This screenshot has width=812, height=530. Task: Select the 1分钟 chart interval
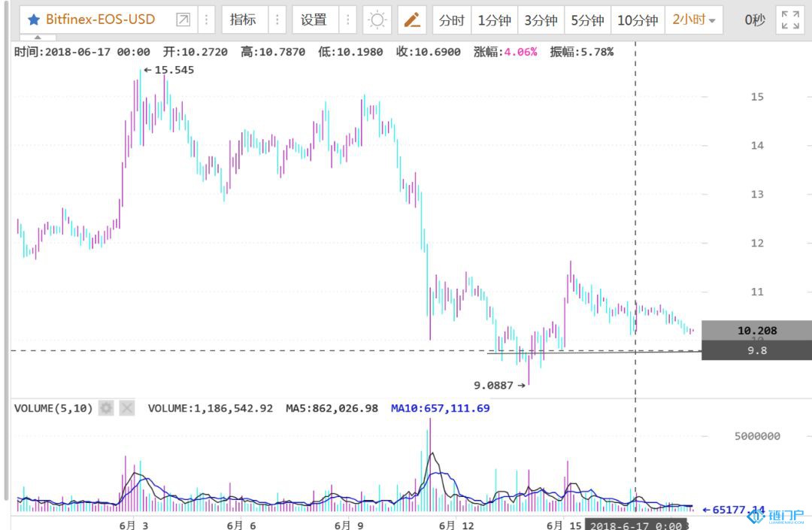[494, 20]
